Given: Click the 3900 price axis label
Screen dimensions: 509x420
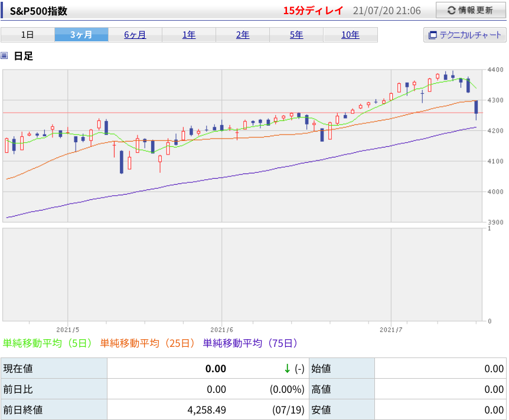Looking at the screenshot, I should [x=495, y=222].
